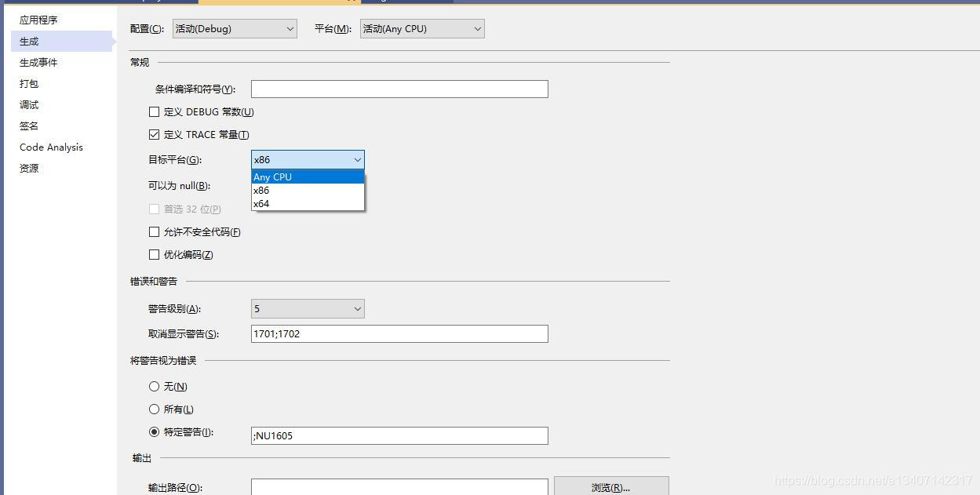Open the 打包 settings page
Image resolution: width=980 pixels, height=495 pixels.
(29, 83)
